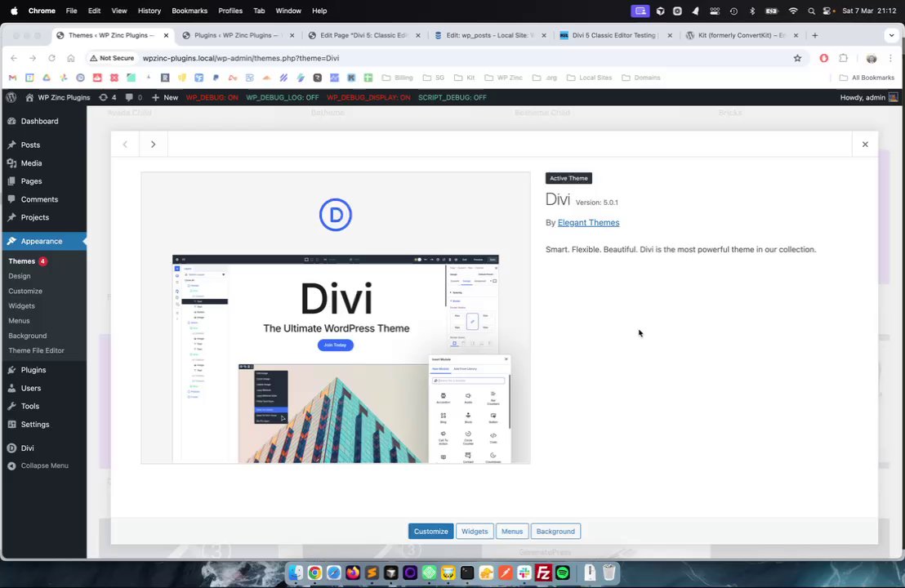Click the WordPress logo in admin bar
Screen dimensions: 905x588
pos(11,97)
